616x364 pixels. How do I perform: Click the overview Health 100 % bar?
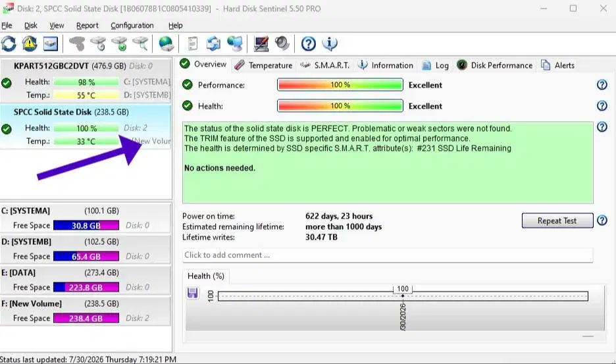[340, 106]
